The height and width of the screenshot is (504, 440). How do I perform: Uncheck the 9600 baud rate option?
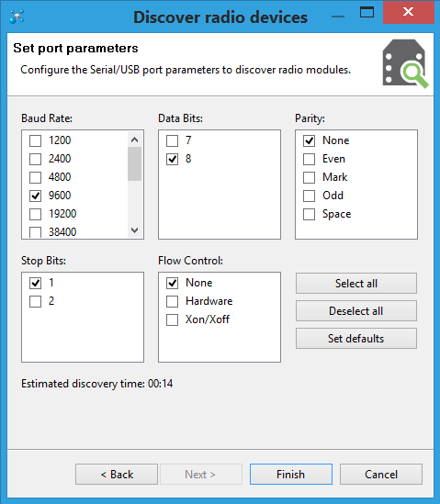tap(36, 196)
